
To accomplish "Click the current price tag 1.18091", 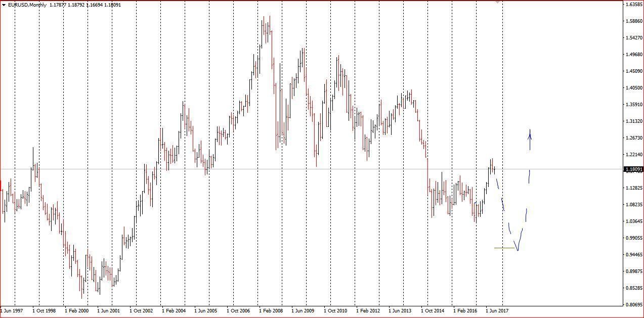I will point(634,169).
